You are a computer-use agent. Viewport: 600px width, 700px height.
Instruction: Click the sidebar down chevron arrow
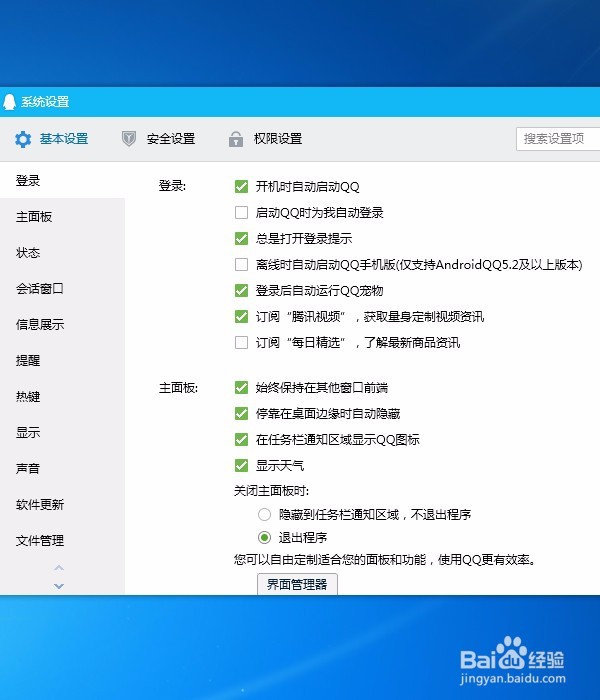[59, 586]
